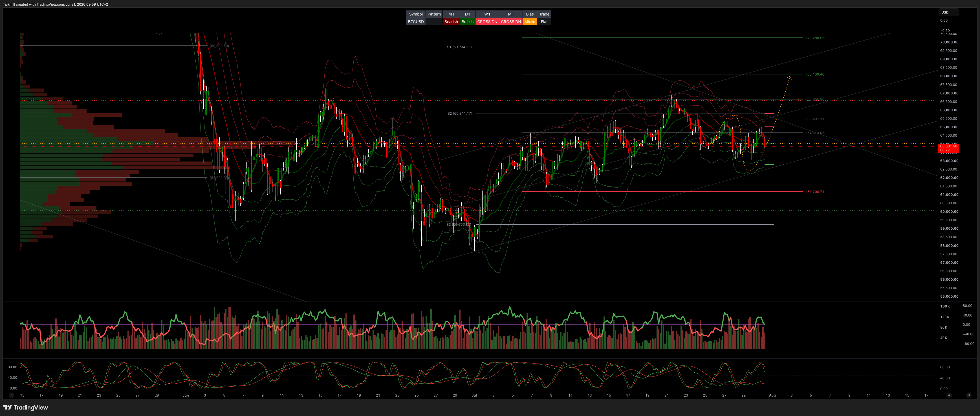Click the B button at bottom right
Image resolution: width=980 pixels, height=416 pixels.
969,395
